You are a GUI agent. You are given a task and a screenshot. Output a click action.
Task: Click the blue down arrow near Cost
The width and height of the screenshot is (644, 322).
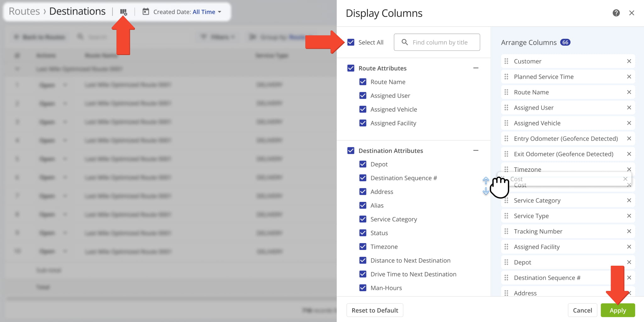[486, 191]
